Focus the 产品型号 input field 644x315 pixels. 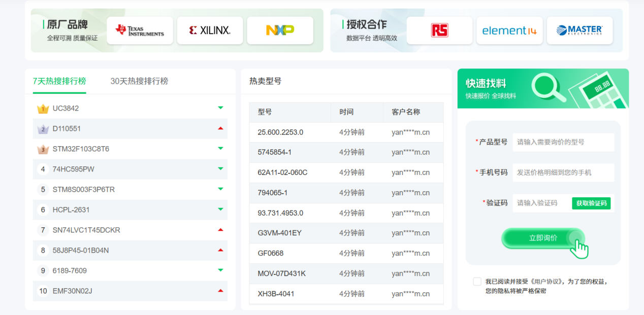(563, 142)
